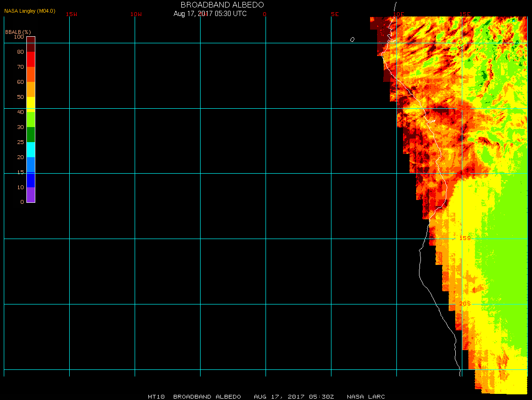Select the purple 0-10% legend swatch
532x400 pixels.
point(31,195)
